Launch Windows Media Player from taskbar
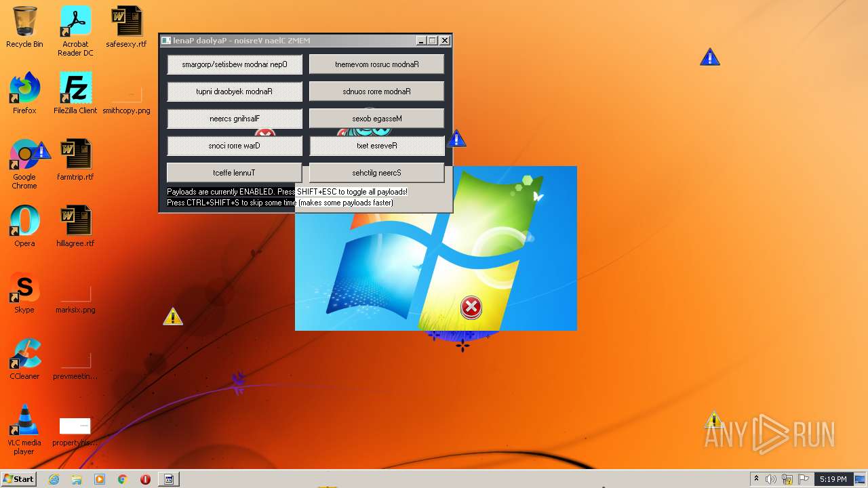Image resolution: width=868 pixels, height=488 pixels. point(100,479)
